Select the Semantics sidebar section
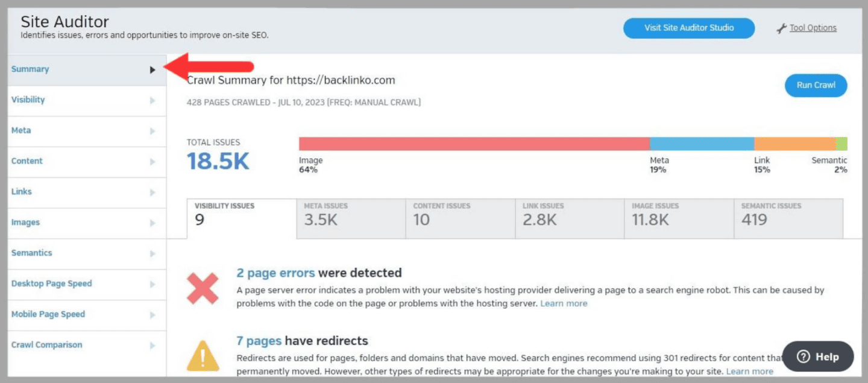Viewport: 868px width, 383px height. click(31, 253)
